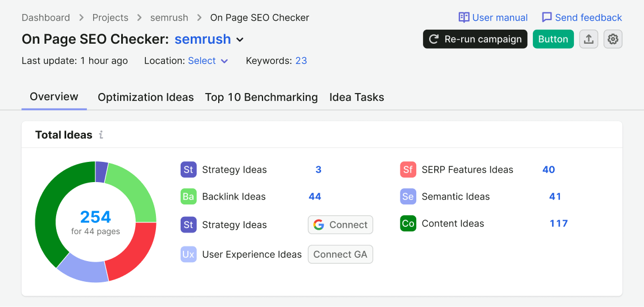Click the SERP Features Ideas label

coord(467,170)
